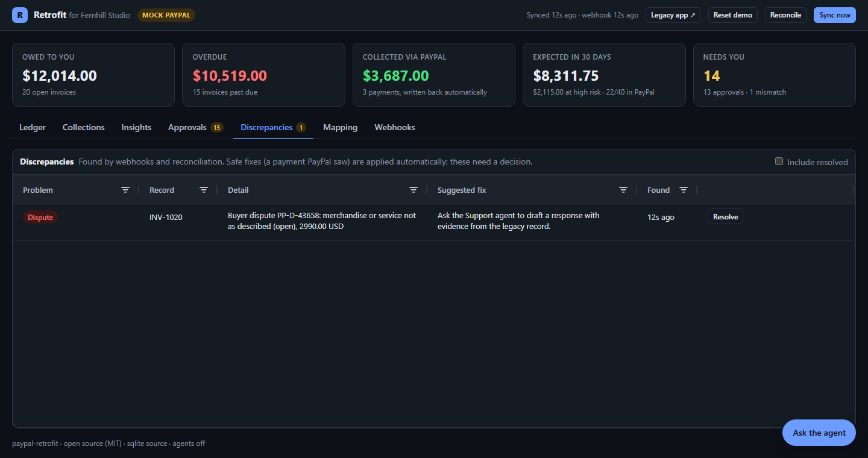Open the Detail column filter menu
Screen dimensions: 868x458
pyautogui.click(x=414, y=190)
